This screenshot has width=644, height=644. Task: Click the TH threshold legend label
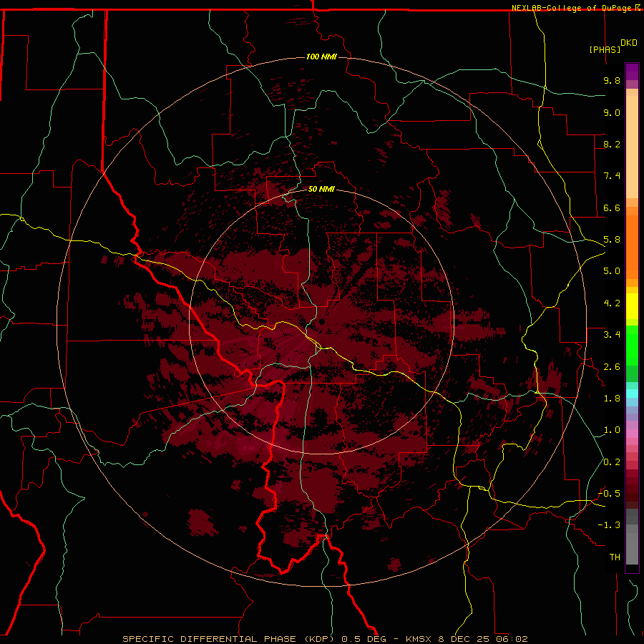(615, 557)
